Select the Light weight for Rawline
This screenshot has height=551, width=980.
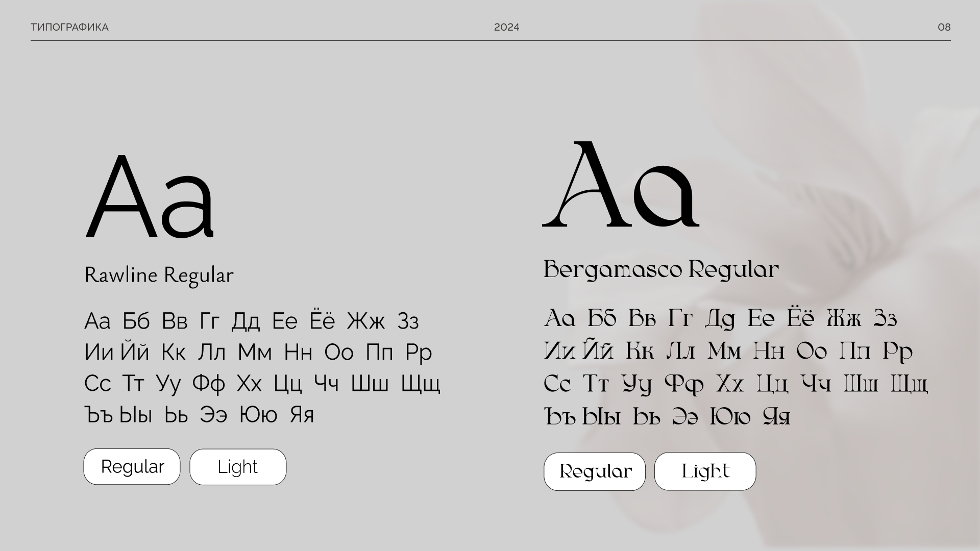pos(238,467)
